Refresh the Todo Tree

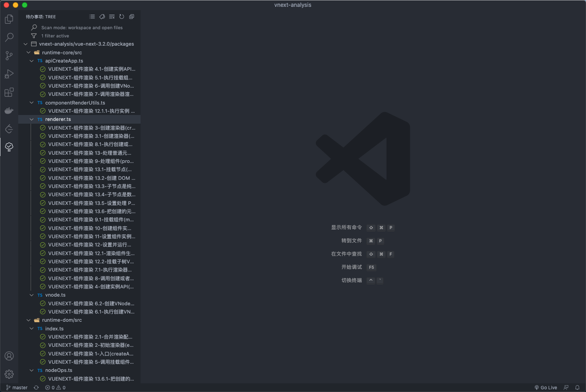(x=122, y=16)
